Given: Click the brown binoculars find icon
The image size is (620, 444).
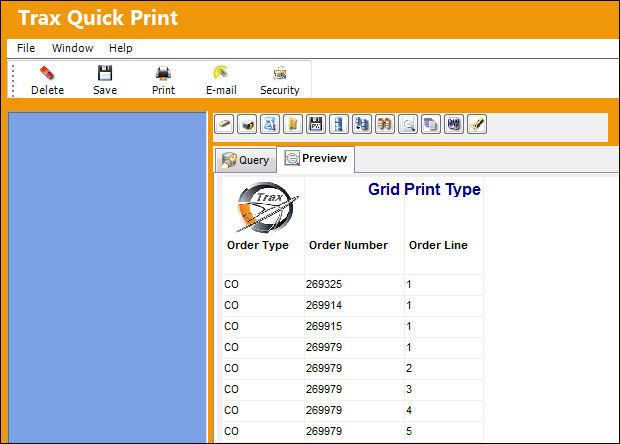Looking at the screenshot, I should coord(385,125).
